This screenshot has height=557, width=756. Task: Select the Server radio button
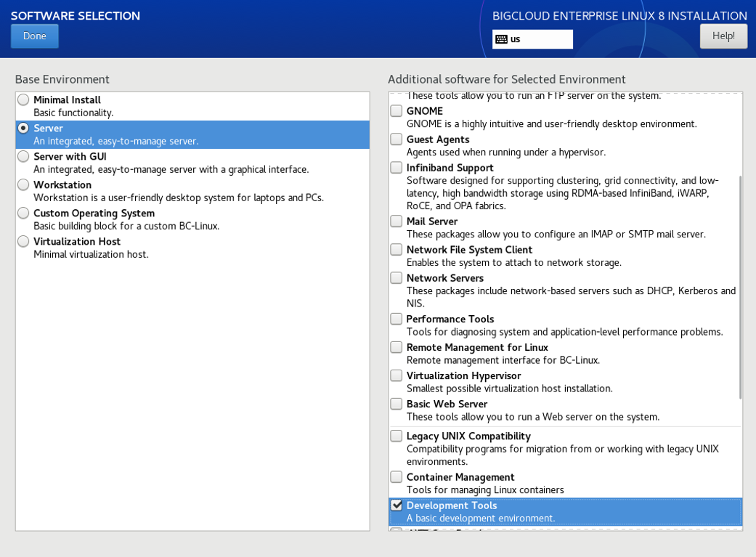[23, 129]
